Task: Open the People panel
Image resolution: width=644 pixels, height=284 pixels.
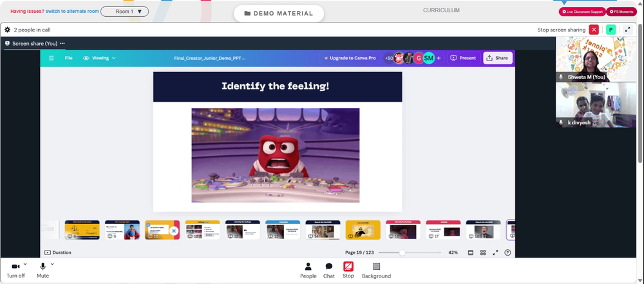Action: (308, 270)
